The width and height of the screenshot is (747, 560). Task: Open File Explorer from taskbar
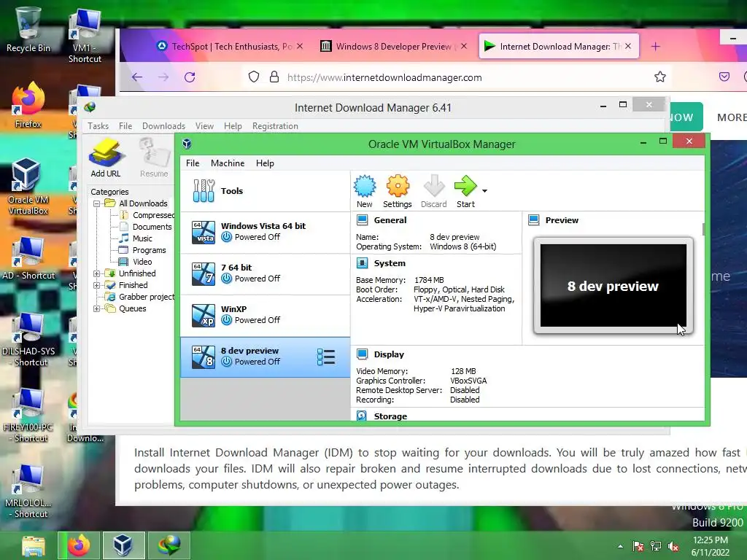[x=34, y=545]
